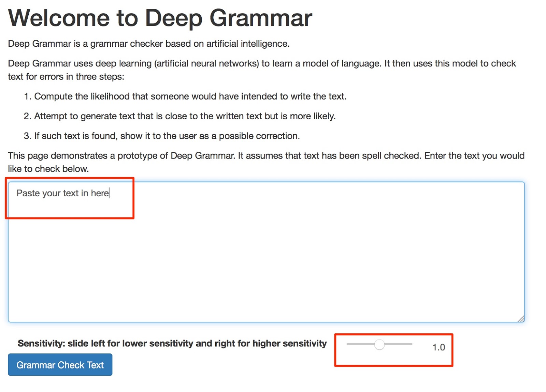Screen dimensions: 546x392
Task: Click the right end of the sensitivity slider track
Action: [411, 344]
